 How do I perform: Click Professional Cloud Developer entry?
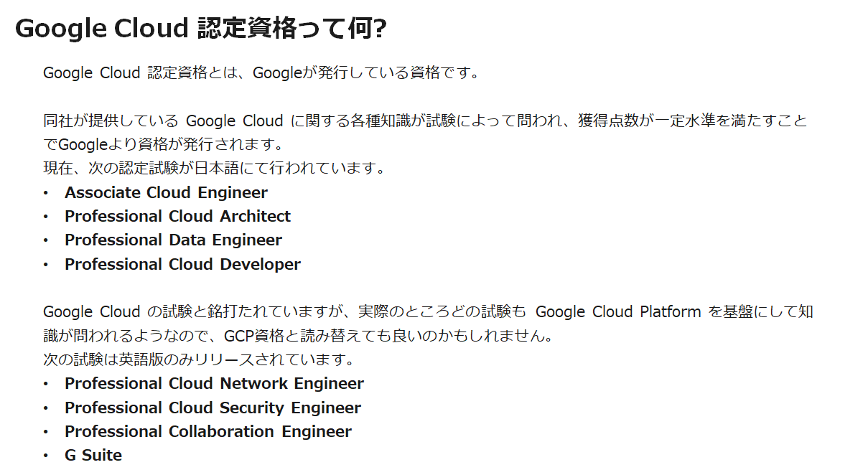[x=182, y=264]
